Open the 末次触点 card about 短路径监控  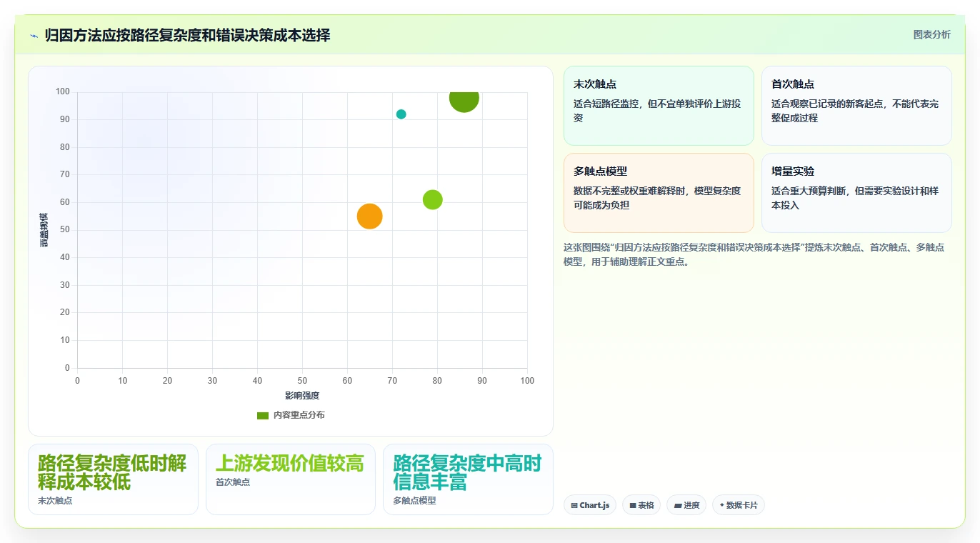pyautogui.click(x=659, y=106)
